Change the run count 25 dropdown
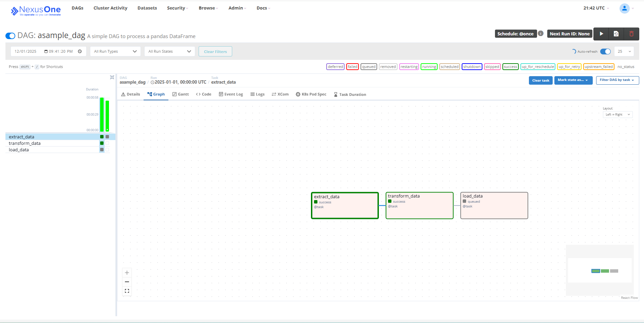This screenshot has width=644, height=323. click(x=624, y=51)
